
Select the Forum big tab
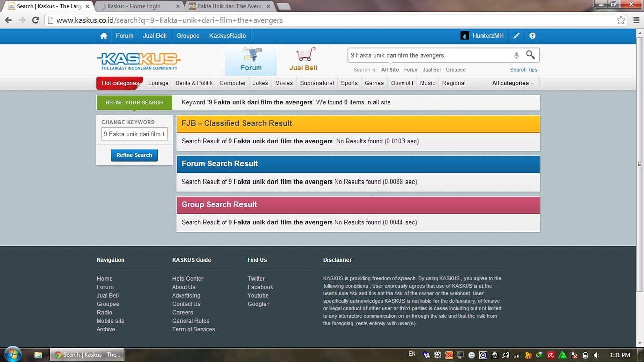pos(251,60)
